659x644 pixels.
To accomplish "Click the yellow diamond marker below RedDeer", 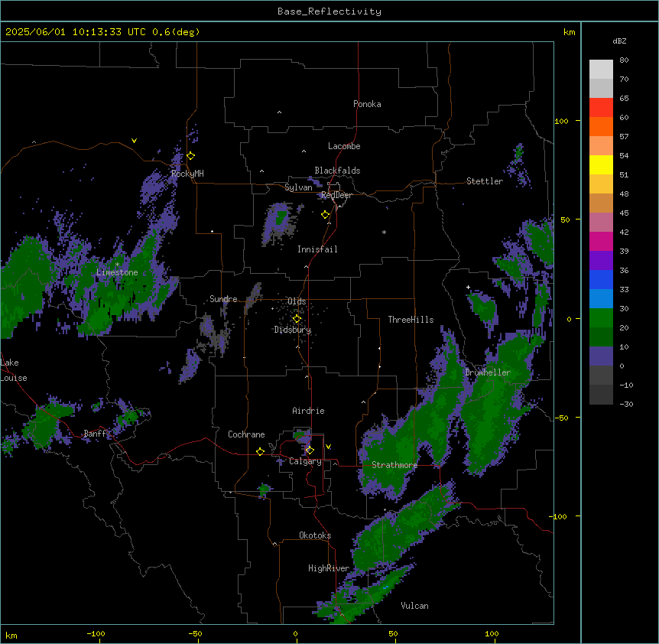I will click(326, 215).
